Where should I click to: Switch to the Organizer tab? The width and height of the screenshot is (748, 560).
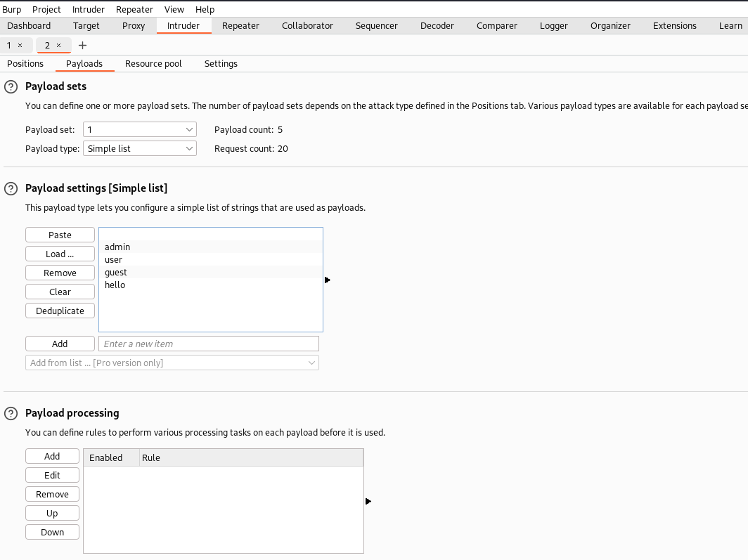[x=610, y=26]
